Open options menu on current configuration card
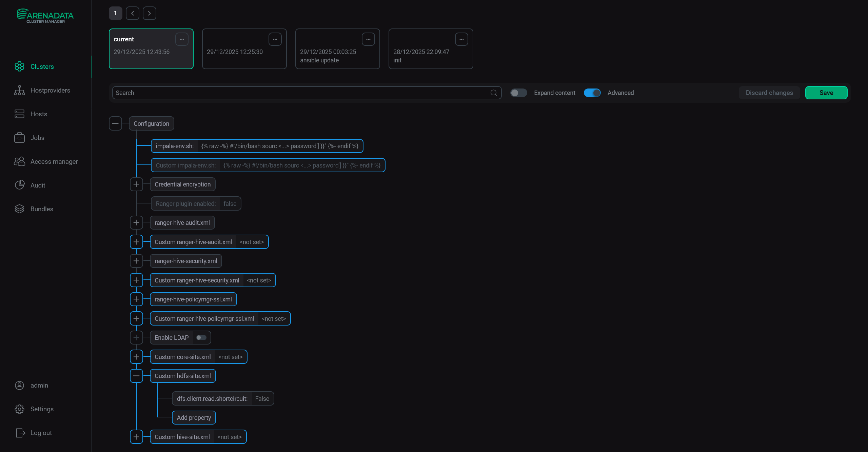The height and width of the screenshot is (452, 868). (182, 39)
